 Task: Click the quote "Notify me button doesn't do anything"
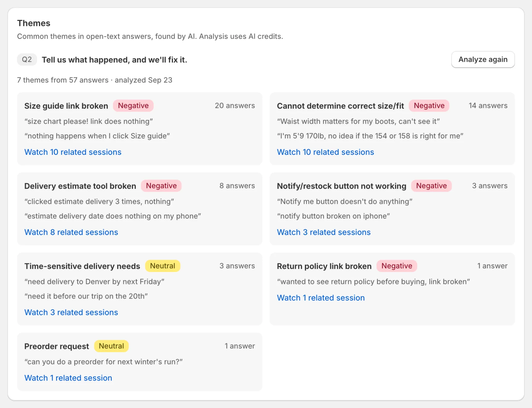pos(345,201)
